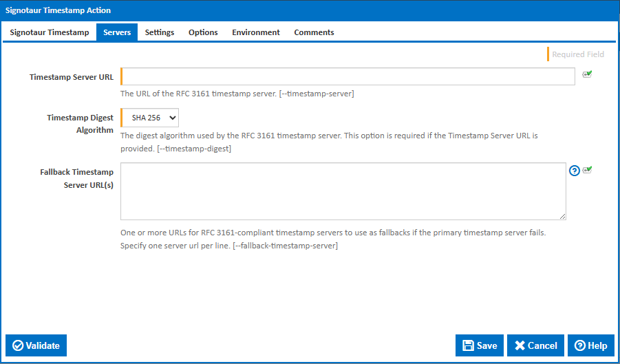Viewport: 620px width, 364px height.
Task: Open the Settings tab
Action: click(159, 32)
